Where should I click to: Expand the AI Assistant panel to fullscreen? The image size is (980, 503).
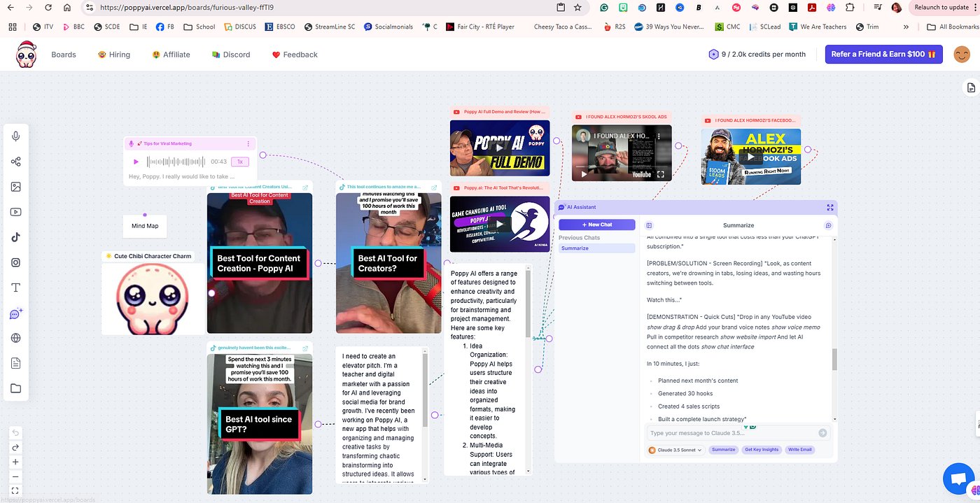(830, 207)
